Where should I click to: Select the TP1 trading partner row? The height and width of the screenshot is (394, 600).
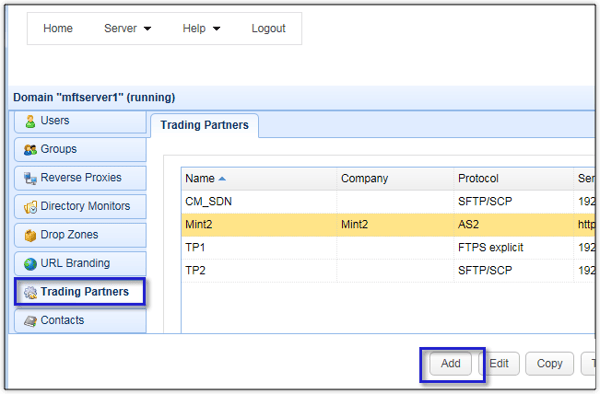388,247
